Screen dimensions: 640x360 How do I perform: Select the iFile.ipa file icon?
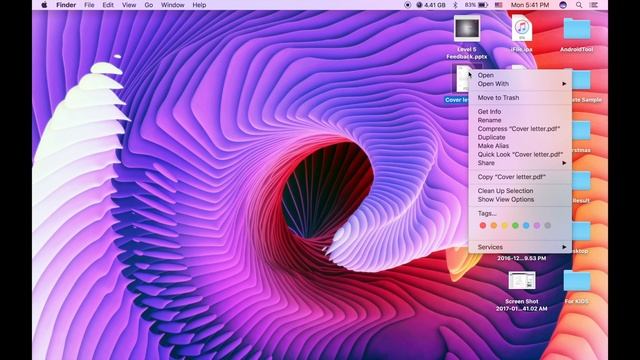pos(522,28)
